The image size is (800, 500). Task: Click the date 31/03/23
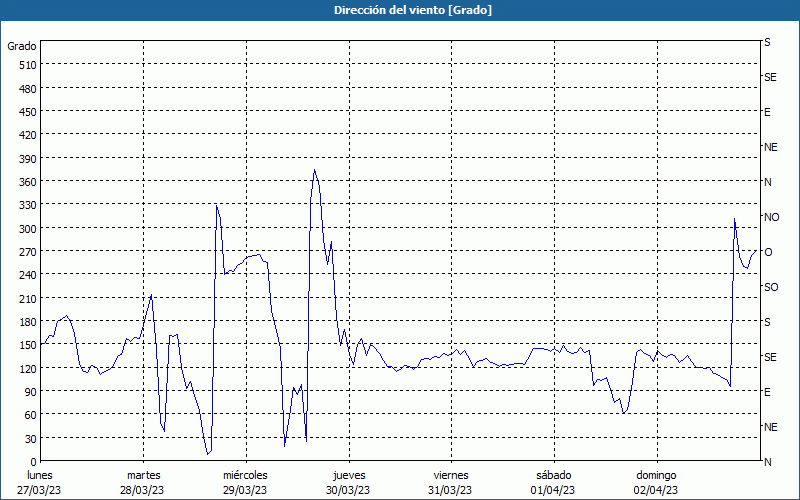coord(450,490)
